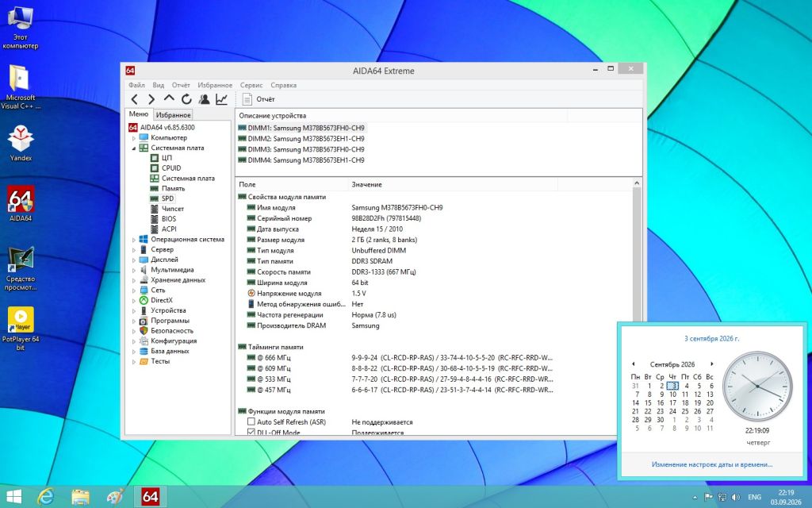The image size is (812, 508).
Task: Expand the Дисплей tree node
Action: [133, 260]
